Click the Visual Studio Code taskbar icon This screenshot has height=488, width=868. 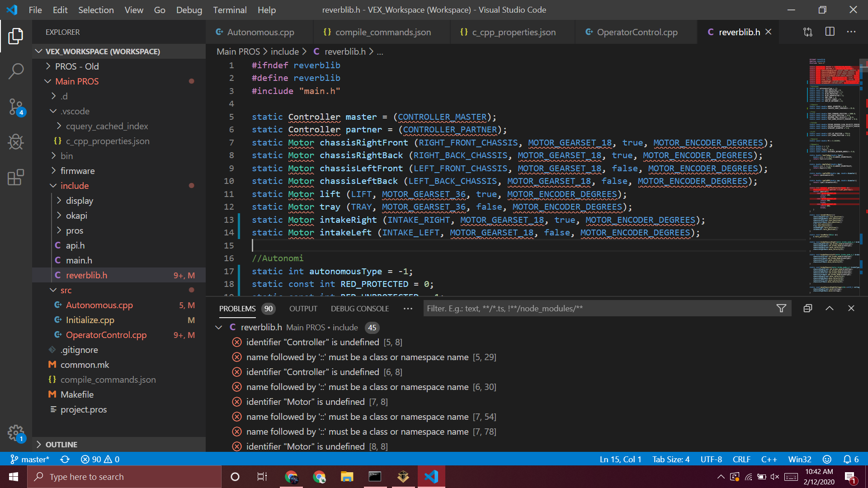(431, 477)
